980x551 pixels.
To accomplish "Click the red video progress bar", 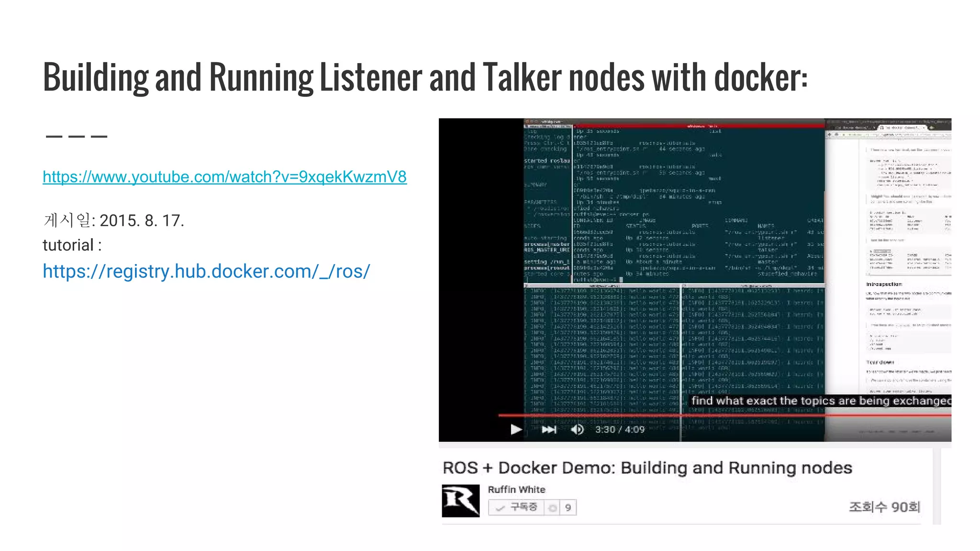I will point(724,415).
